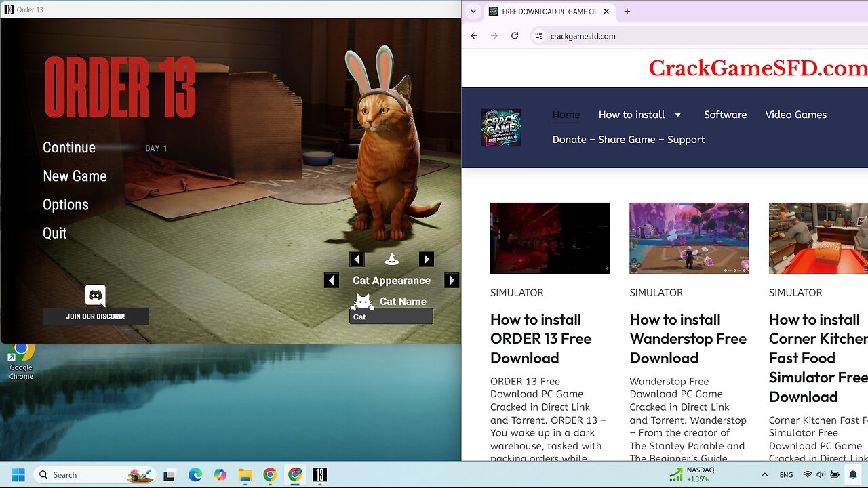
Task: Open Corner Kitchen article thumbnail
Action: pos(818,238)
